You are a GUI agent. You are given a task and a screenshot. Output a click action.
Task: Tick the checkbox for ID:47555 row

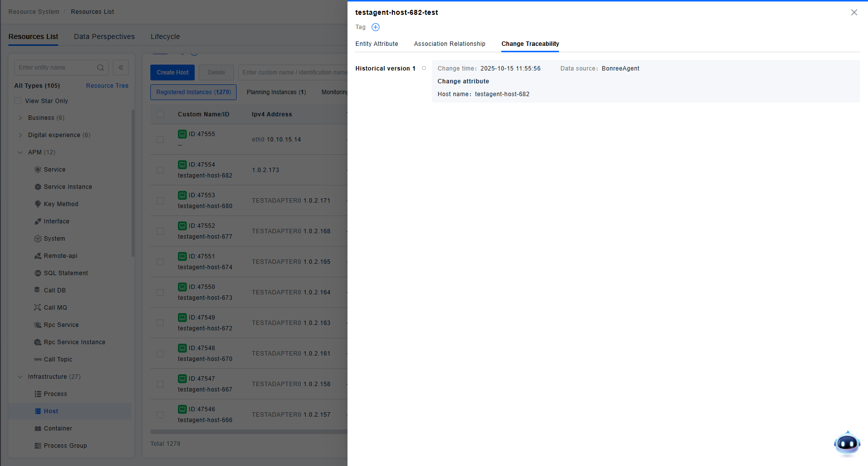pos(160,140)
